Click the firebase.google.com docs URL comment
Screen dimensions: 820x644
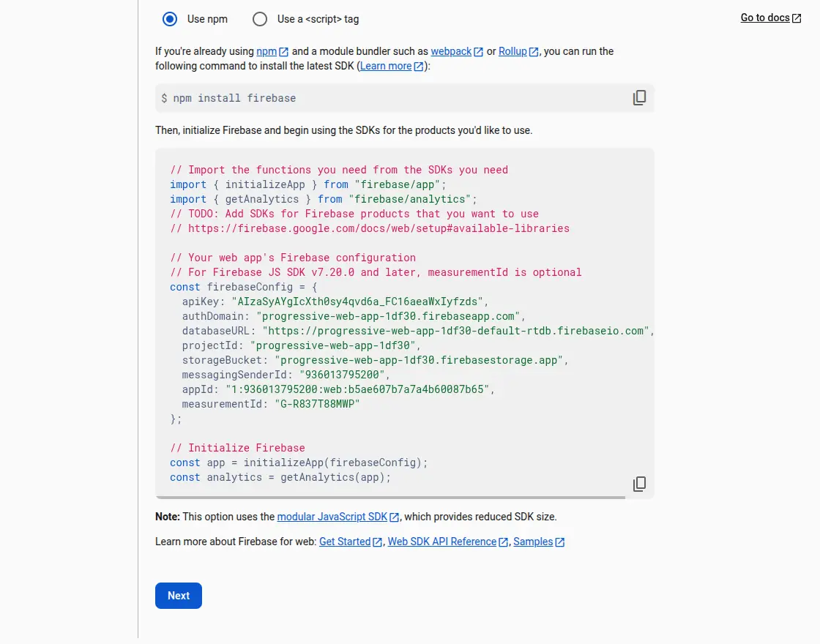[370, 228]
